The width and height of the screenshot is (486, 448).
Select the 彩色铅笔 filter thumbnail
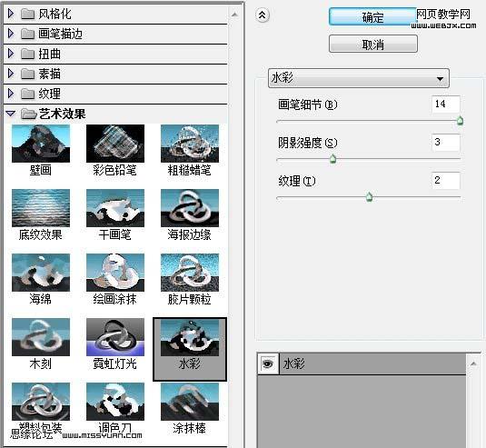pyautogui.click(x=115, y=144)
